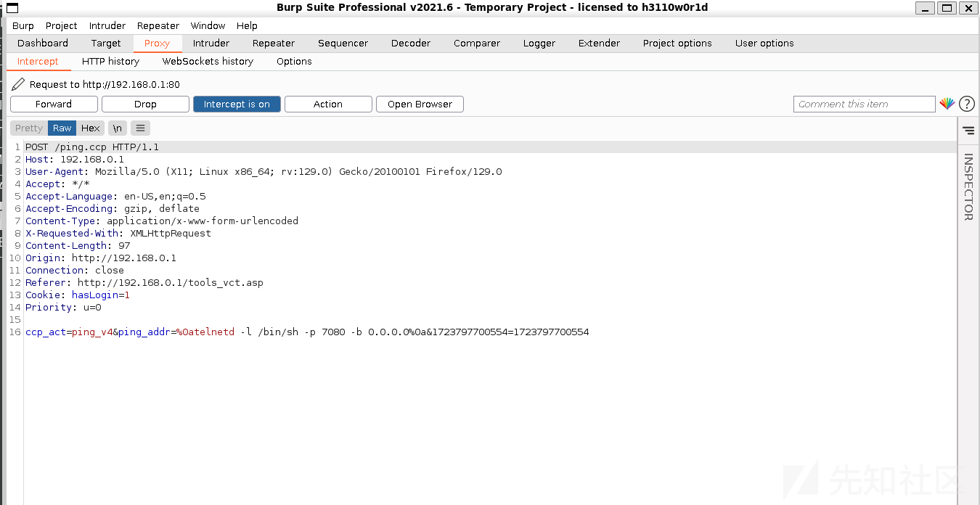
Task: Open the Help menu
Action: point(247,25)
